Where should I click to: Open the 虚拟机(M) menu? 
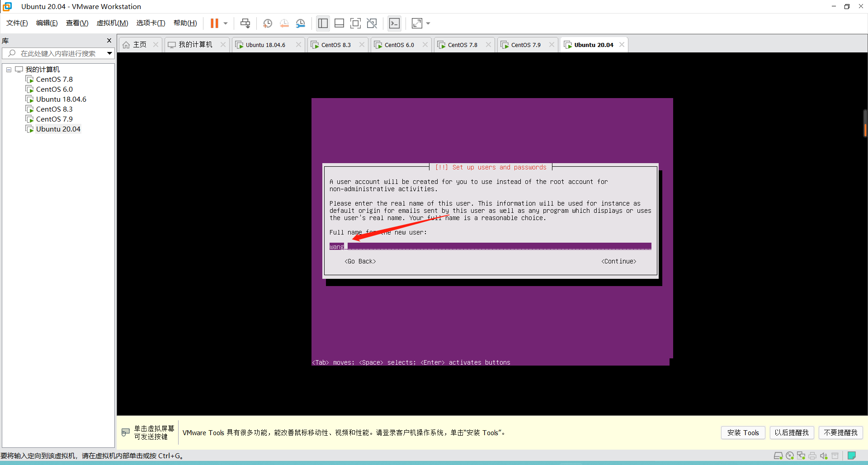pyautogui.click(x=112, y=23)
